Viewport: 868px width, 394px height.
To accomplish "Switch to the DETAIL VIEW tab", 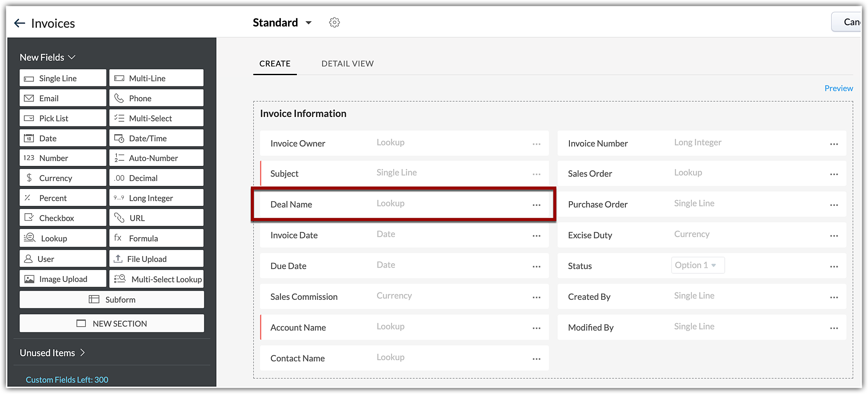I will [347, 64].
